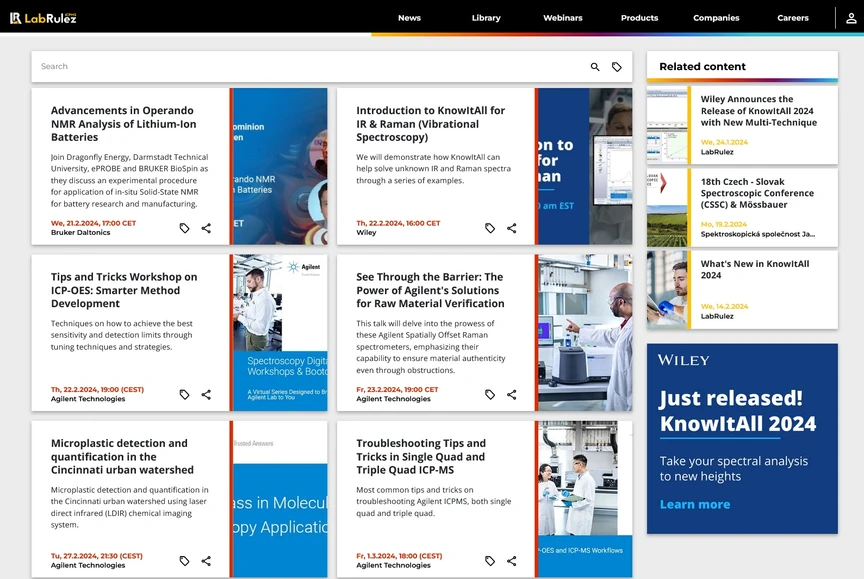Click the date Mo, 19.2.2024 in Related content

point(723,224)
